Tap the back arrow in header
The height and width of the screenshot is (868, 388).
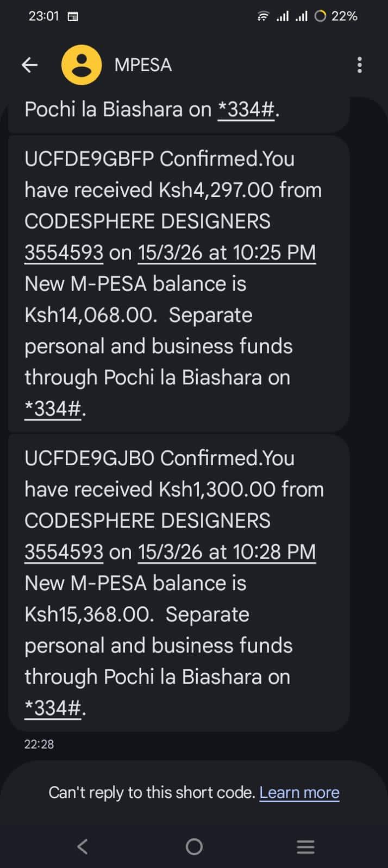(29, 65)
